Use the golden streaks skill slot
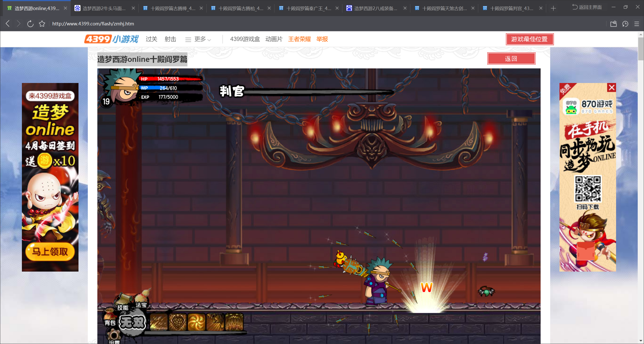Image resolution: width=644 pixels, height=344 pixels. coord(159,322)
